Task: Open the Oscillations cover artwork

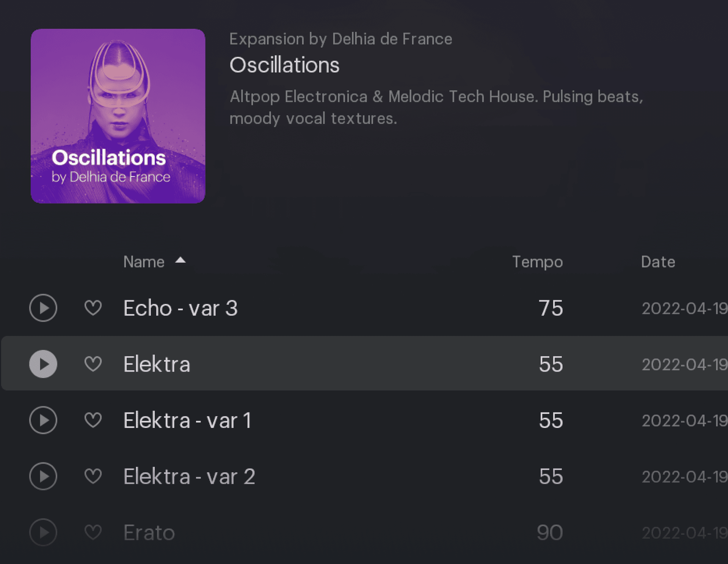Action: point(118,116)
